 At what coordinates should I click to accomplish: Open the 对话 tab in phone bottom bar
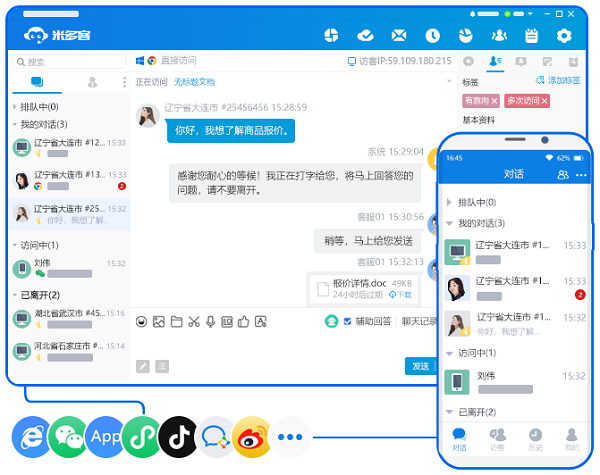pyautogui.click(x=459, y=439)
